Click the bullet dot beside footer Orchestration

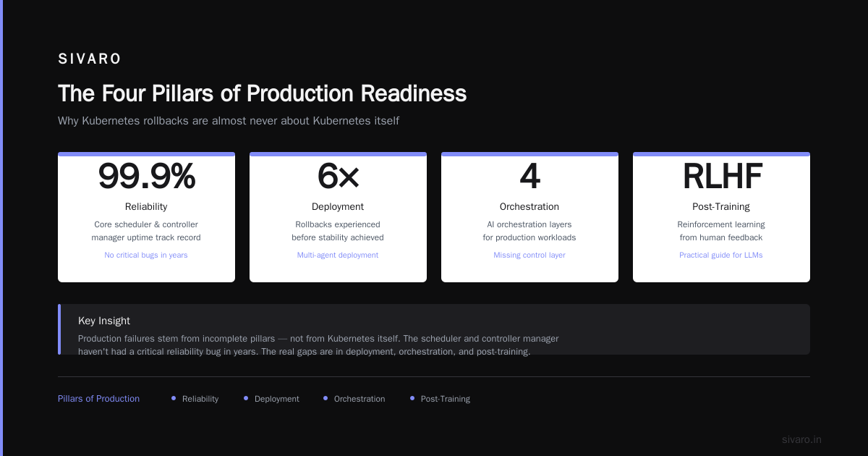point(325,398)
